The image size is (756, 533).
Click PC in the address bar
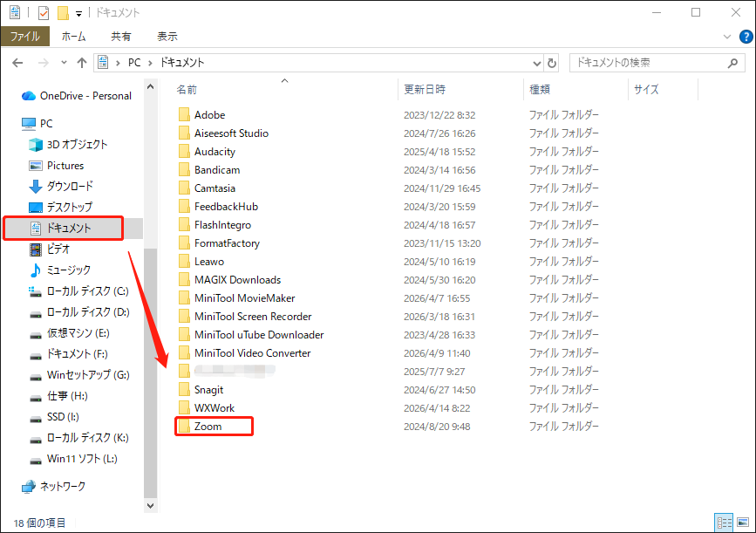pos(134,63)
